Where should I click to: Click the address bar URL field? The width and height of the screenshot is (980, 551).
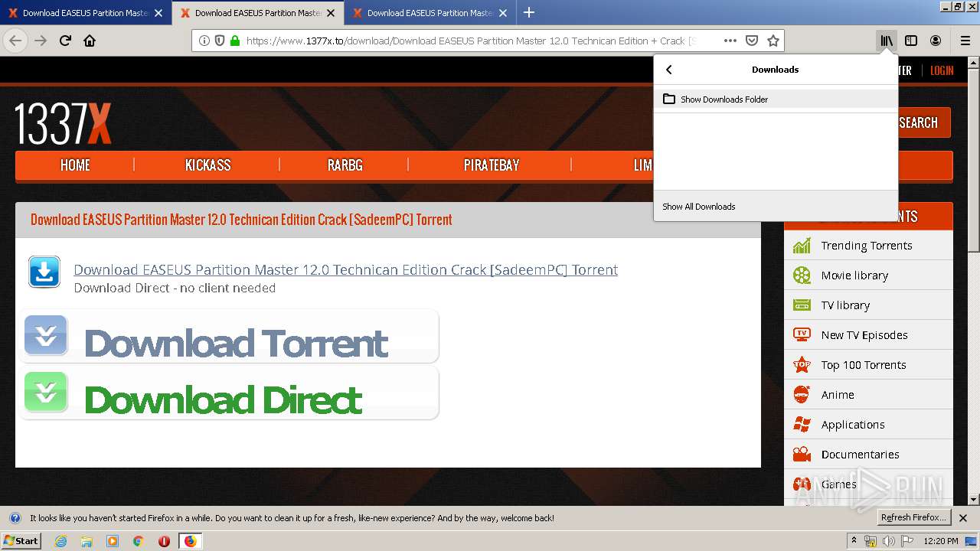coord(470,41)
